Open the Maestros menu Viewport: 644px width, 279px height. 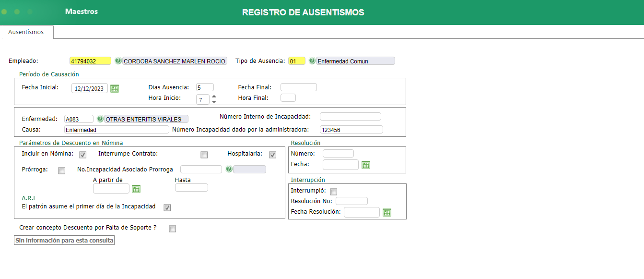point(81,12)
